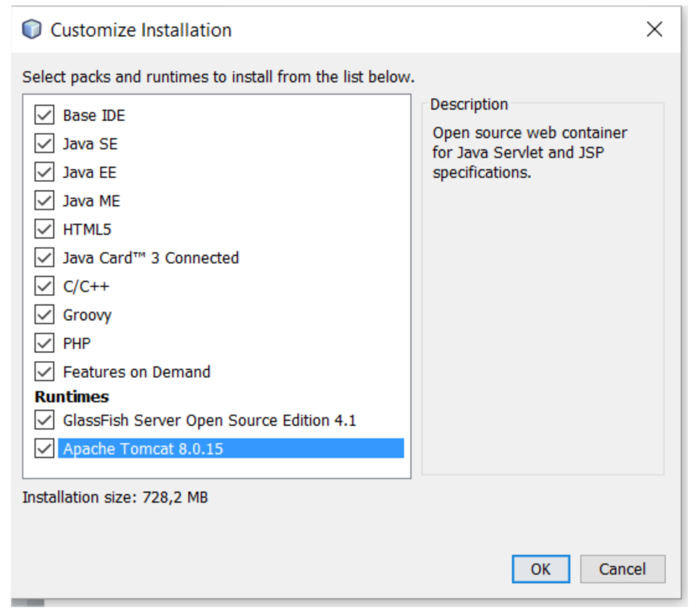Uncheck the Java ME pack

coord(45,201)
